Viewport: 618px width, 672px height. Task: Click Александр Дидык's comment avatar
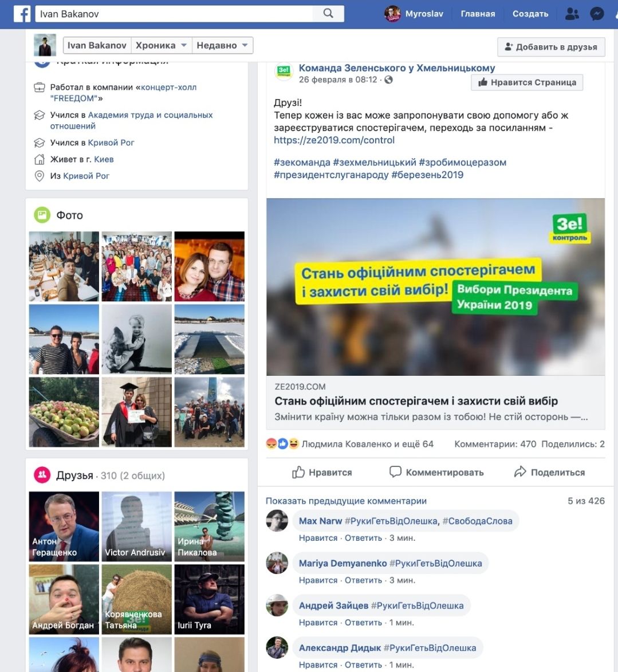pyautogui.click(x=277, y=647)
